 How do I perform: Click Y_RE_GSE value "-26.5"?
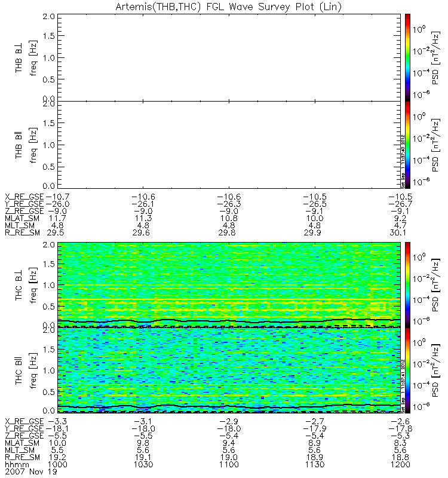(x=315, y=204)
